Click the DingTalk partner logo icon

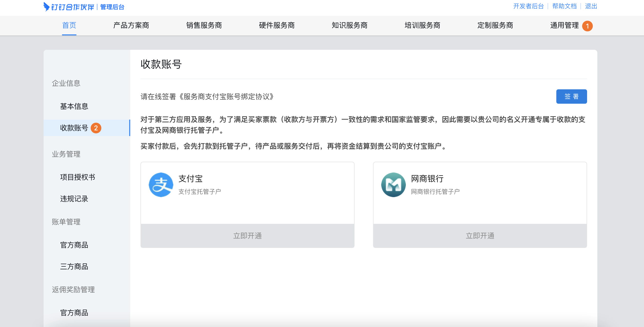[46, 7]
